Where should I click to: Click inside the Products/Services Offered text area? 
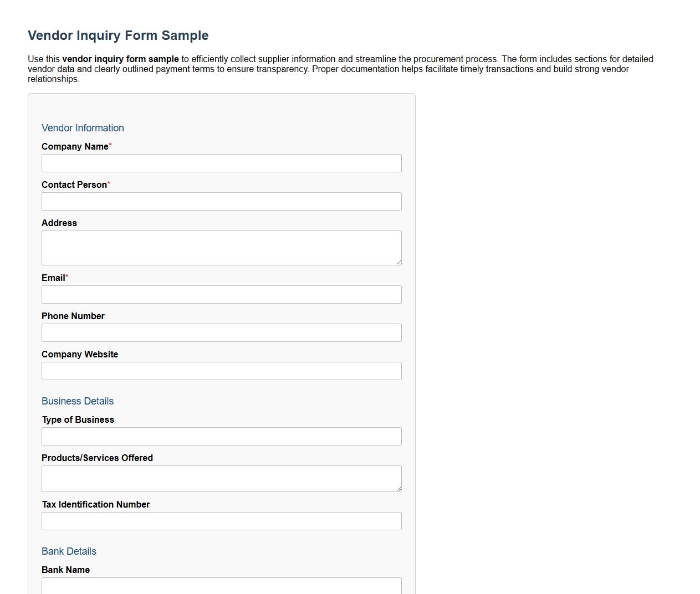pos(221,477)
